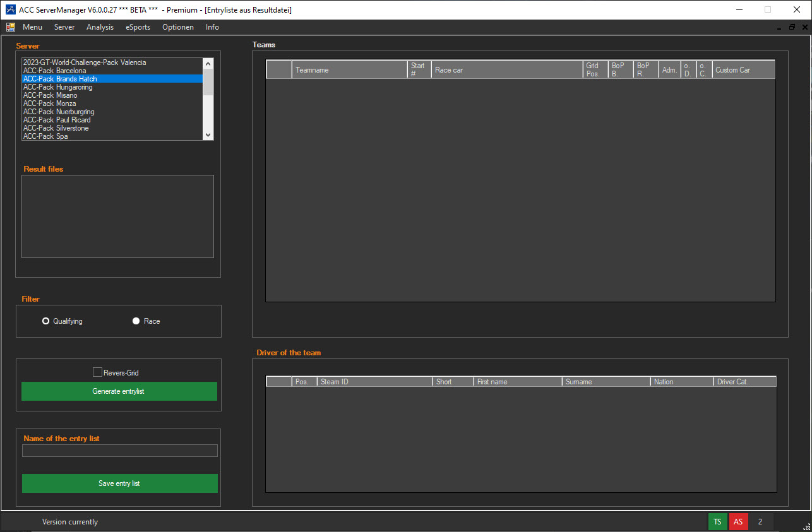The image size is (812, 532).
Task: Select ACC-Pack Monza in server list
Action: [50, 103]
